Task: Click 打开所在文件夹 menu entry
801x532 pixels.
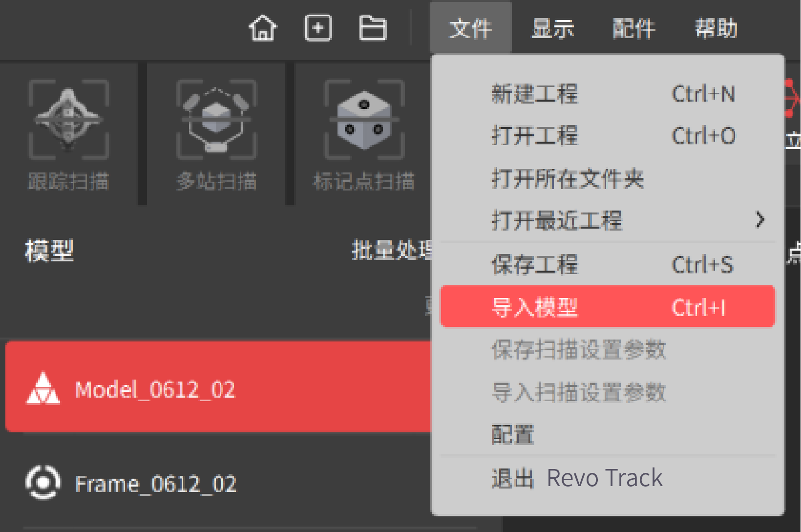Action: pos(608,178)
